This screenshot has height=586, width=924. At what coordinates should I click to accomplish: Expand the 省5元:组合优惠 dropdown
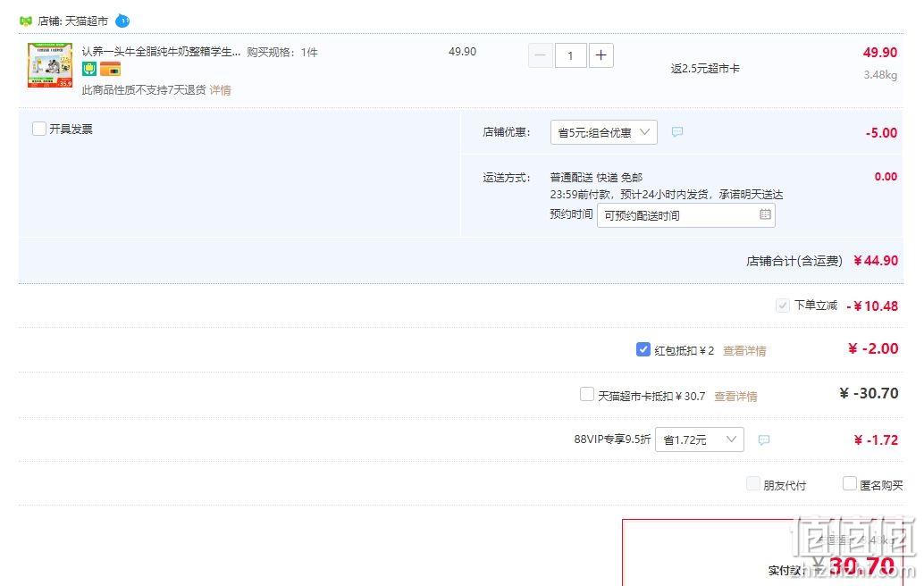pos(603,132)
